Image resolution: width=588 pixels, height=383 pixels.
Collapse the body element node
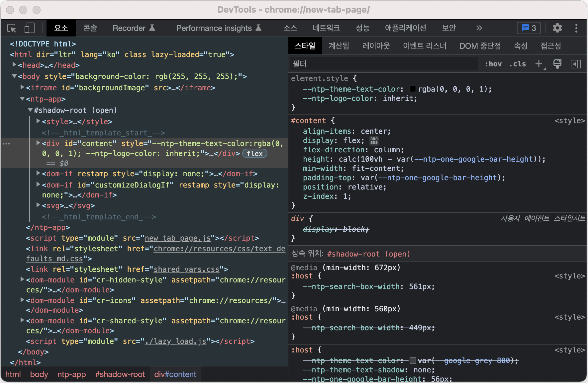pyautogui.click(x=14, y=76)
